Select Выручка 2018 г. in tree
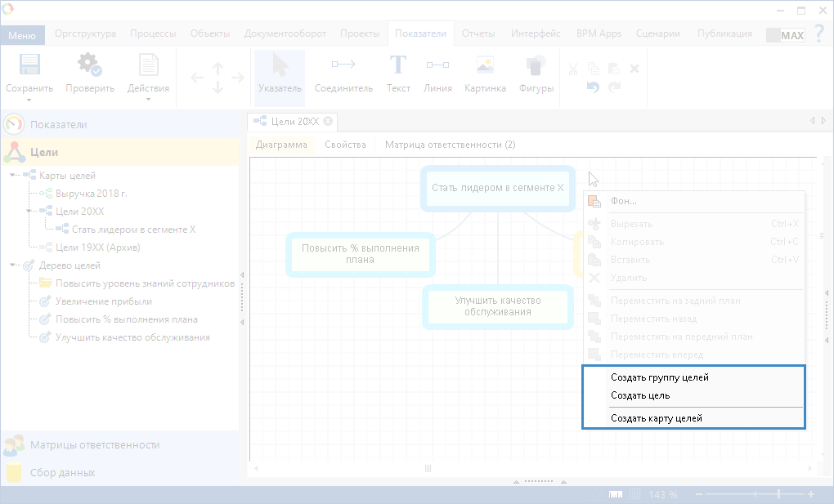Screen dimensions: 834x504 [x=92, y=194]
